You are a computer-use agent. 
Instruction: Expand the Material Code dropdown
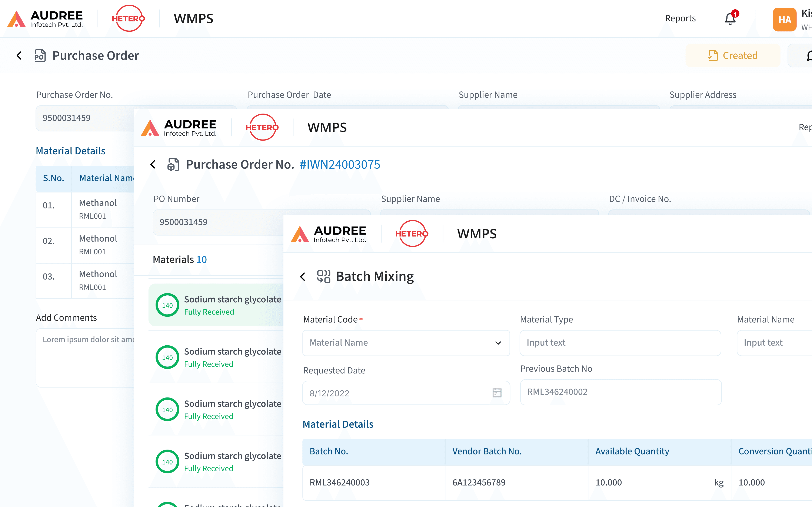click(406, 343)
